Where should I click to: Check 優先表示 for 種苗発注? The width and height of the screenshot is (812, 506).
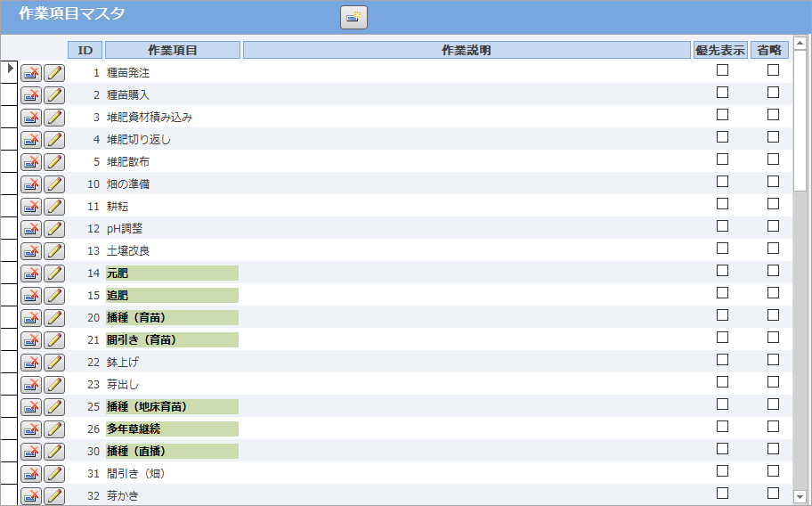[x=722, y=69]
